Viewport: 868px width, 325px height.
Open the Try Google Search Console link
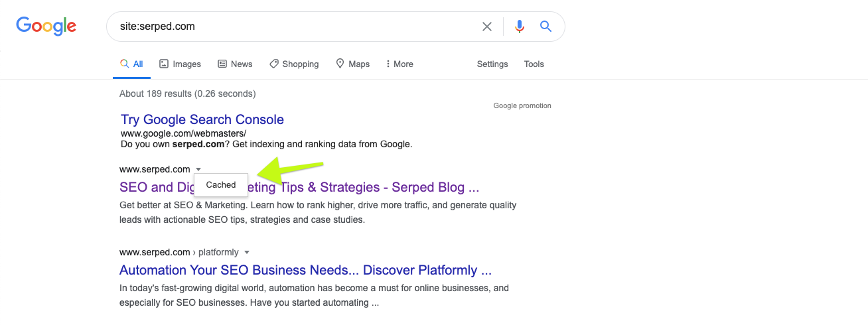pyautogui.click(x=202, y=119)
